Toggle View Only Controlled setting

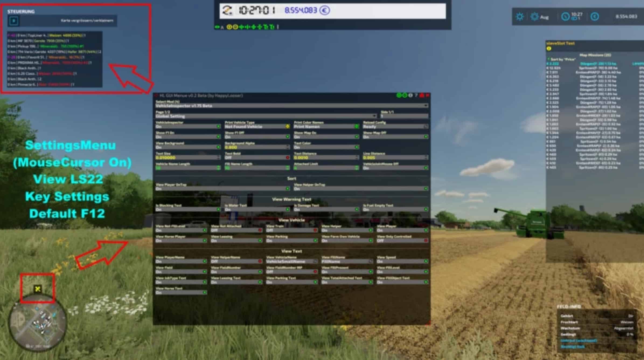(x=426, y=241)
